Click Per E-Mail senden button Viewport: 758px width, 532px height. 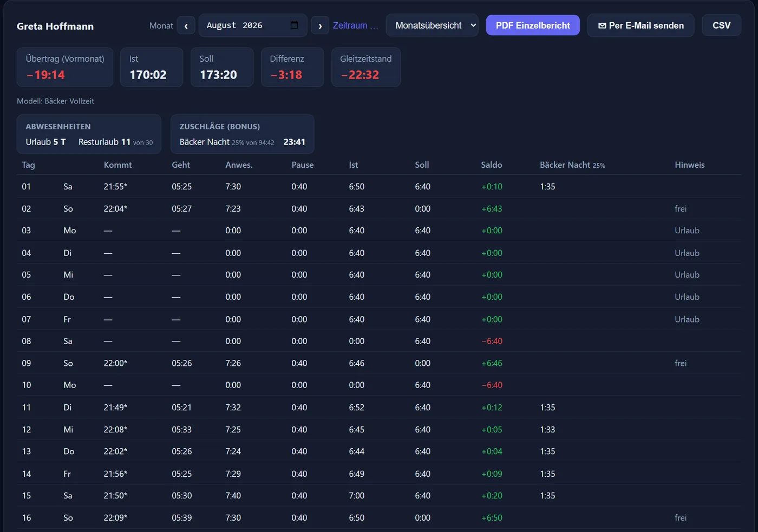point(641,25)
